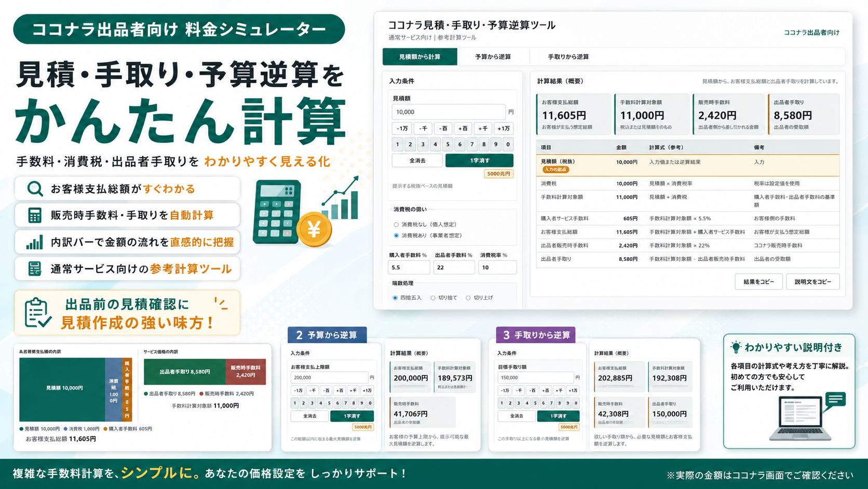The width and height of the screenshot is (868, 489).
Task: Click the gold yen coin icon
Action: (314, 229)
